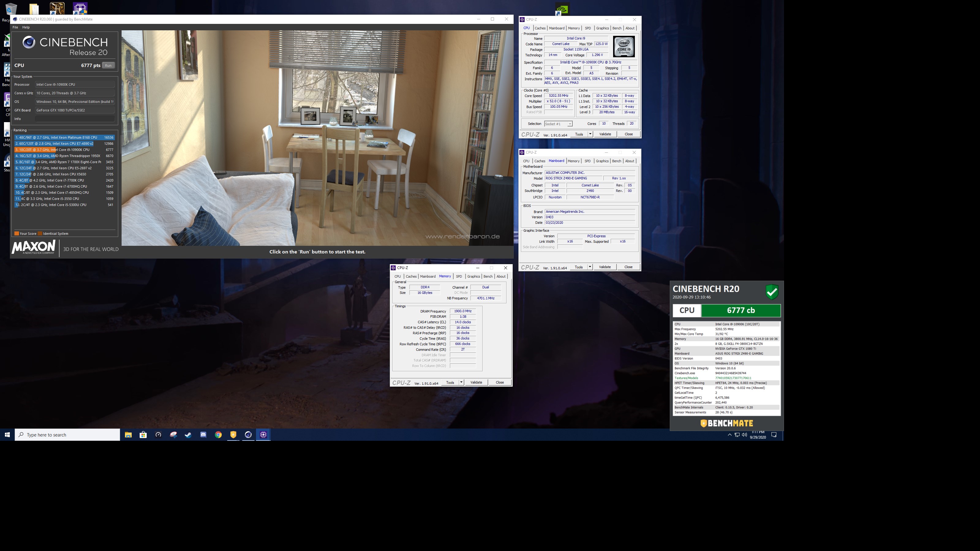Click the green shield checkmark in BenchMate
Screen dimensions: 980x551
(x=772, y=292)
